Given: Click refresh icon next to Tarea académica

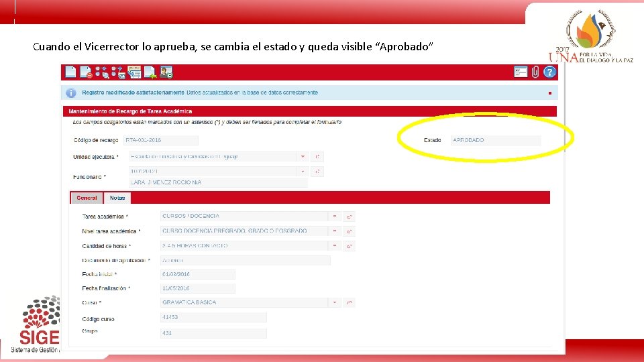Looking at the screenshot, I should tap(349, 217).
